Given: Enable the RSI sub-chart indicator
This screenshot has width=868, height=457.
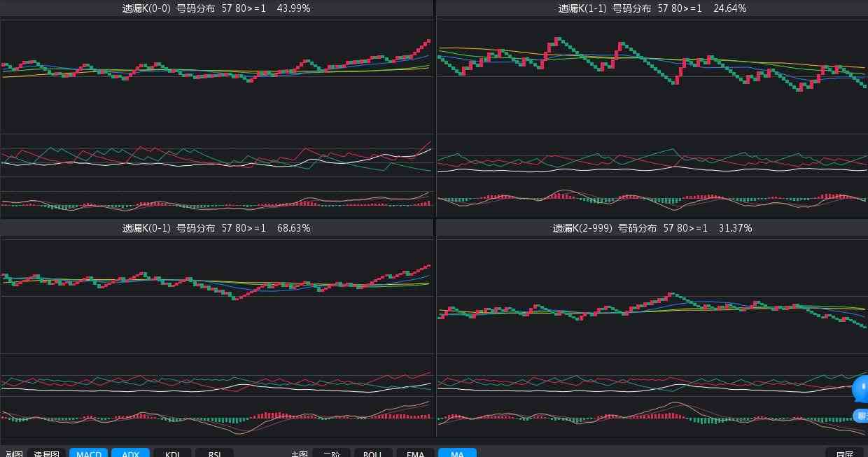Looking at the screenshot, I should (214, 454).
